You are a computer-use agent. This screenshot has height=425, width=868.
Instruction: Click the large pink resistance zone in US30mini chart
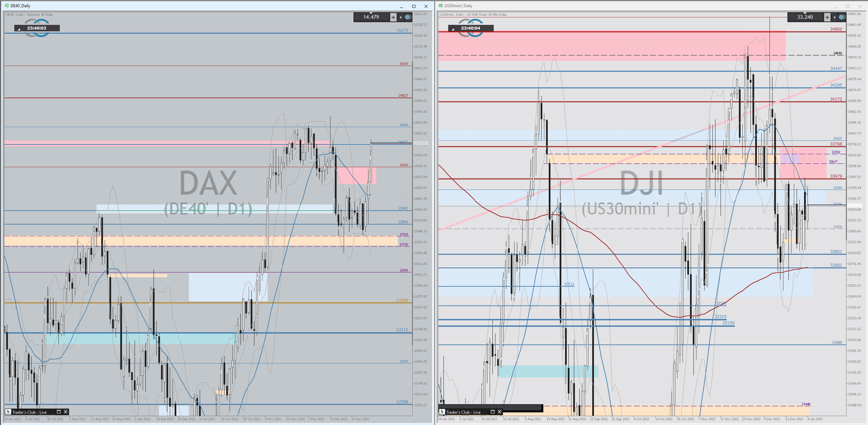pos(612,46)
